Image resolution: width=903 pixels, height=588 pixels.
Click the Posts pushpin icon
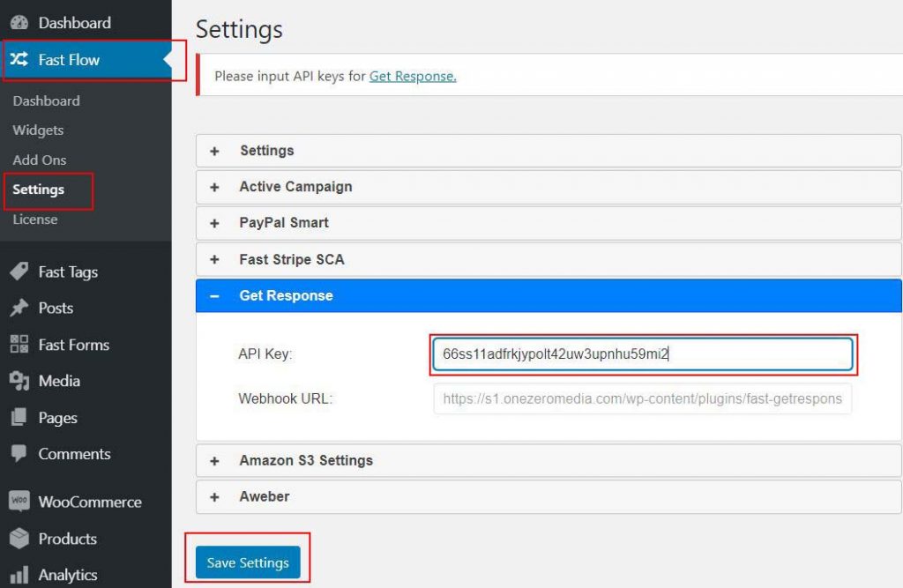coord(19,308)
